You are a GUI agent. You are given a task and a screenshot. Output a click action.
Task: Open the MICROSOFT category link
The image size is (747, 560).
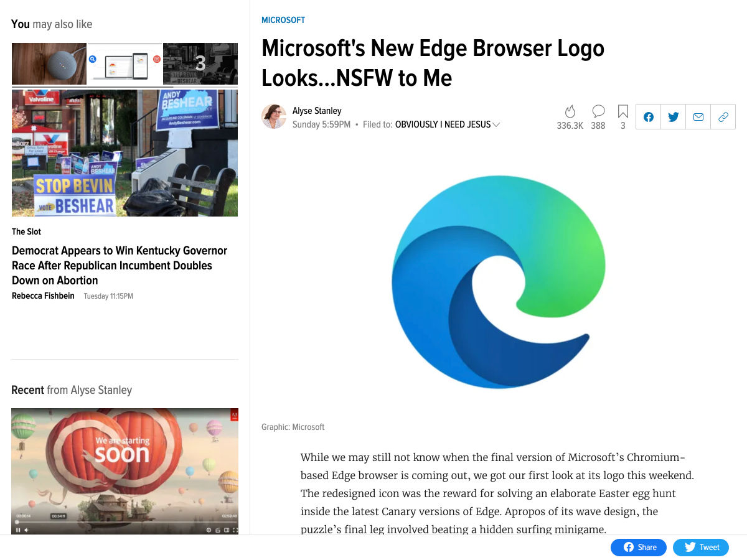pos(283,20)
